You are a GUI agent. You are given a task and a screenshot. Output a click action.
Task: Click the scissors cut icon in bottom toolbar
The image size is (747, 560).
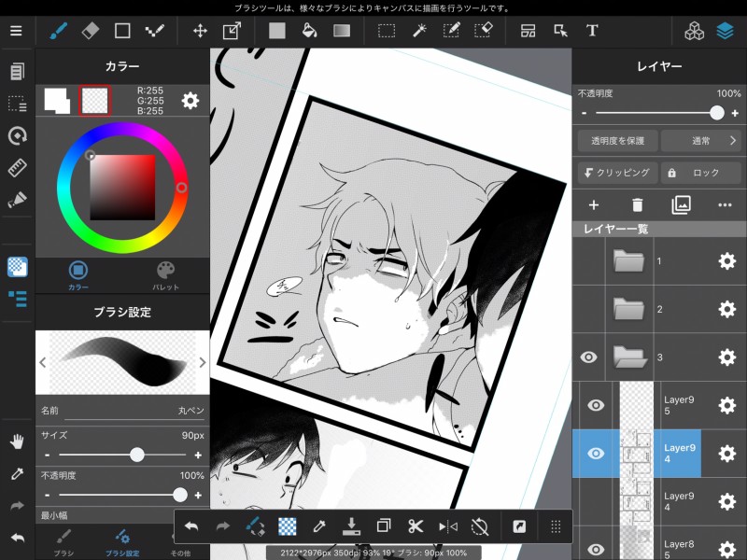416,526
